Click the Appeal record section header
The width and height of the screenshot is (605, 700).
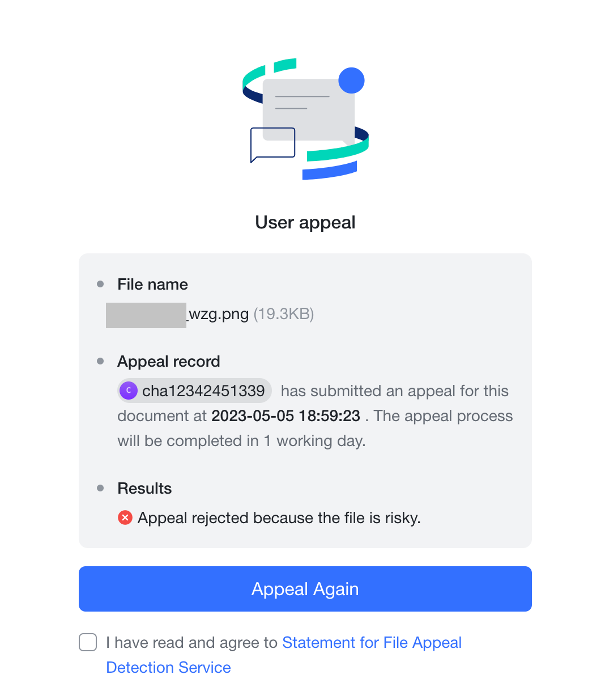pyautogui.click(x=168, y=361)
